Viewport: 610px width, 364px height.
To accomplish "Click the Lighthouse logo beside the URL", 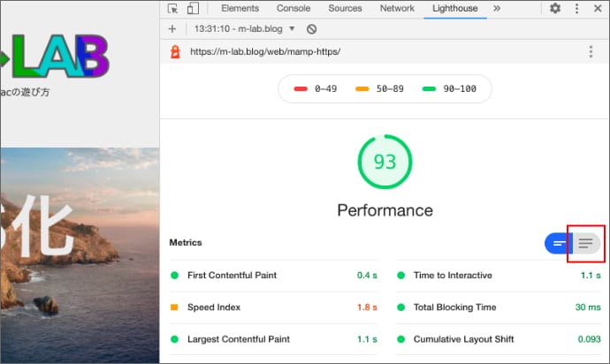I will [x=176, y=51].
